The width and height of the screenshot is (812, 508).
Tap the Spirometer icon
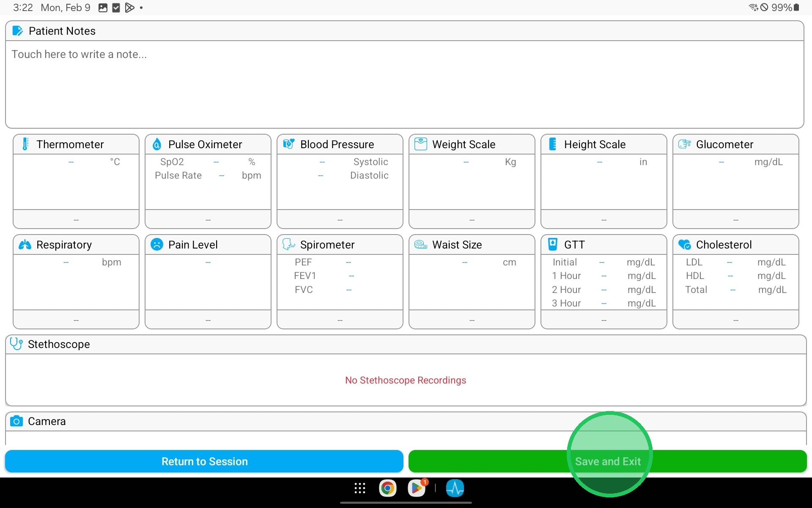288,245
